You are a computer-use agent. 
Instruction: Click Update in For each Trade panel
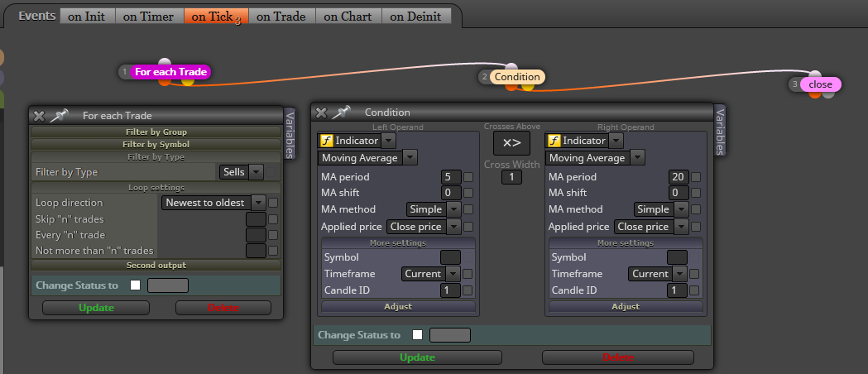point(96,308)
